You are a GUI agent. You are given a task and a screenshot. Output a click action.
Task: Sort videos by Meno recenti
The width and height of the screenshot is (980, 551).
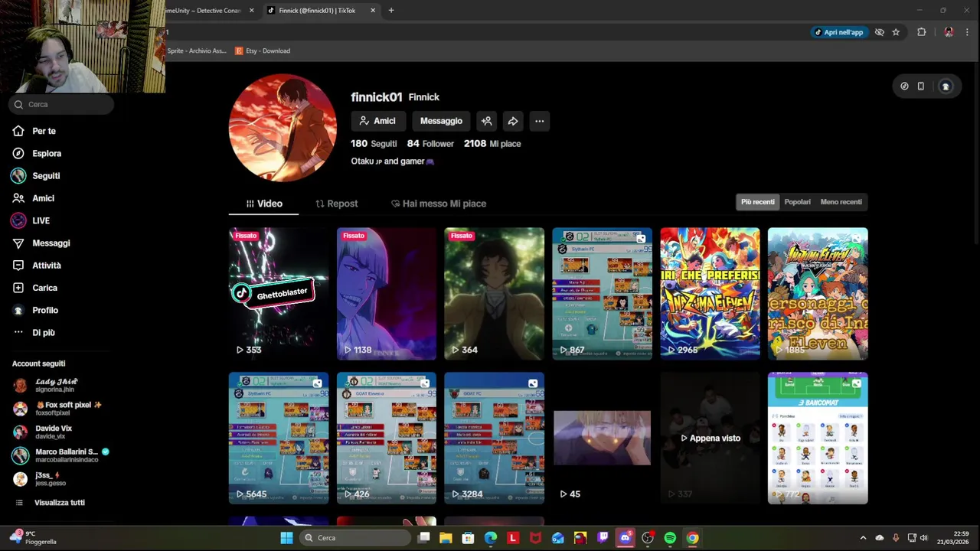point(841,202)
